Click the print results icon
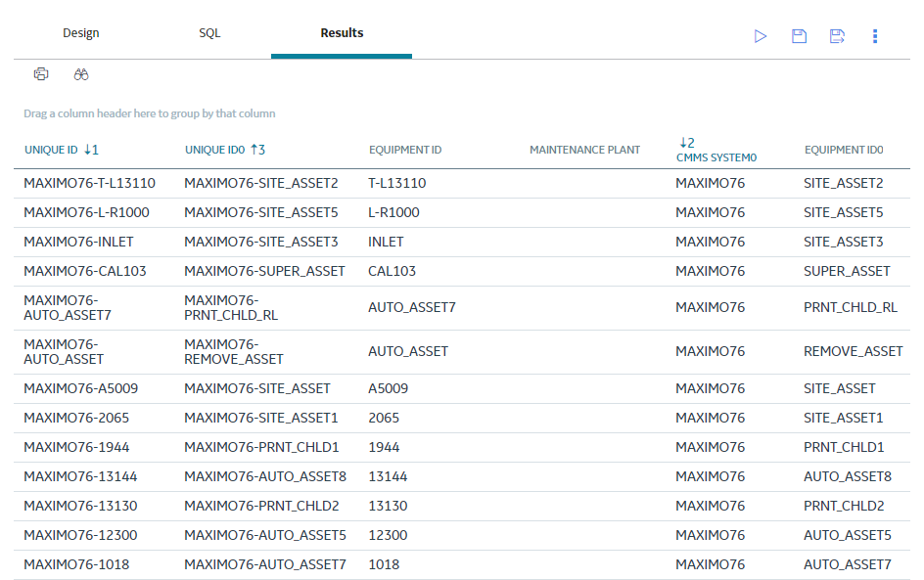Image resolution: width=924 pixels, height=580 pixels. (x=41, y=74)
